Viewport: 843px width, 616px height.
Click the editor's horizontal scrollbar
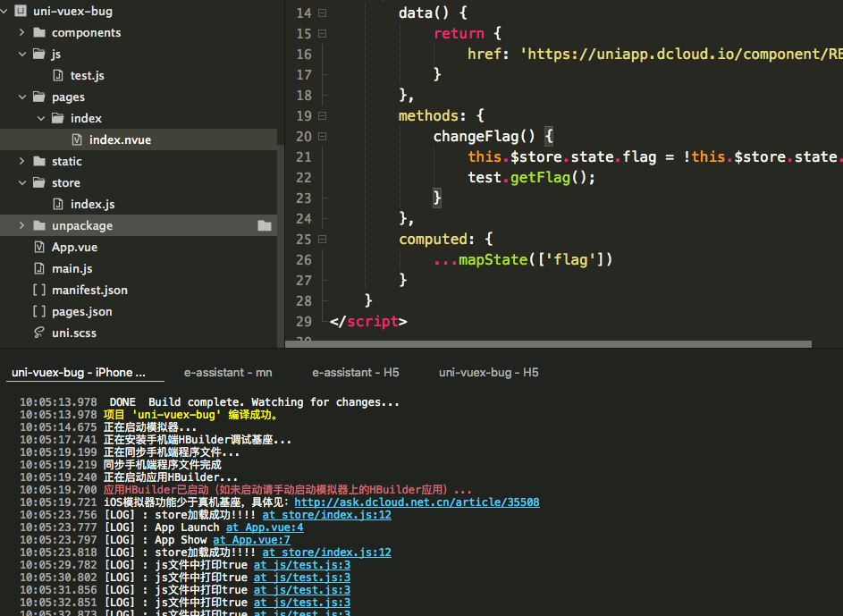pos(547,343)
